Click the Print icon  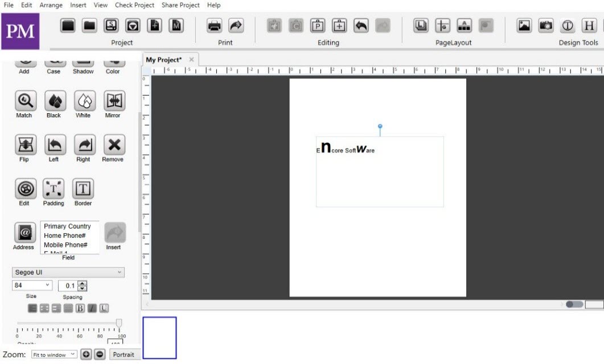(214, 26)
